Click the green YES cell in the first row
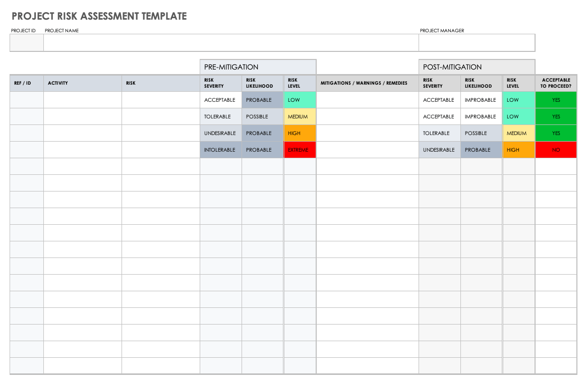The width and height of the screenshot is (588, 386). (x=556, y=100)
